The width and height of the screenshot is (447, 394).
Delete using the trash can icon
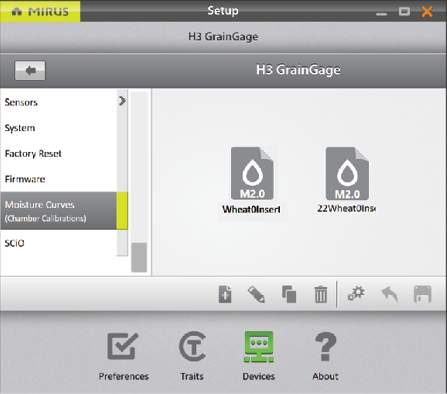(x=321, y=294)
